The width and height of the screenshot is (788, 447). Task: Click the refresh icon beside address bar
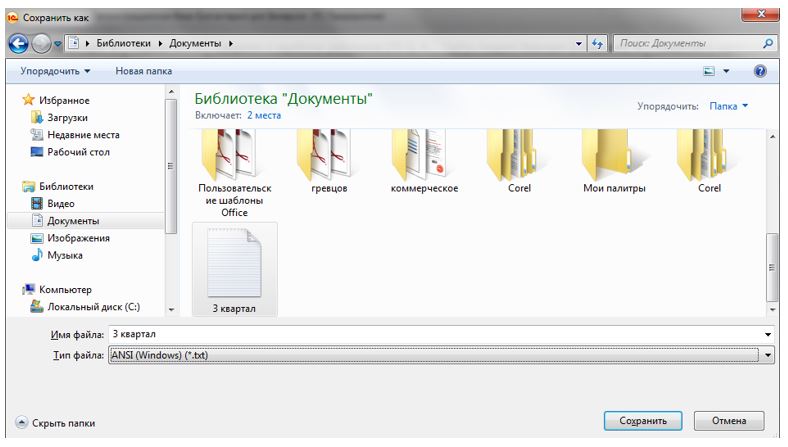click(598, 44)
